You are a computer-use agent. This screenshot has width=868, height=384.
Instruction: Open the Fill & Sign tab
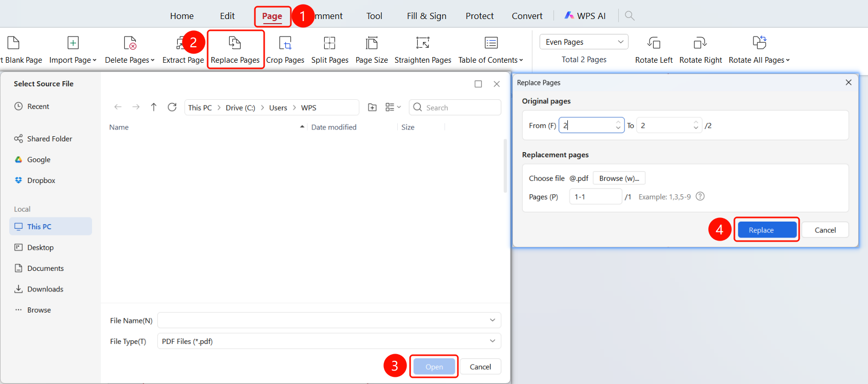[x=427, y=16]
